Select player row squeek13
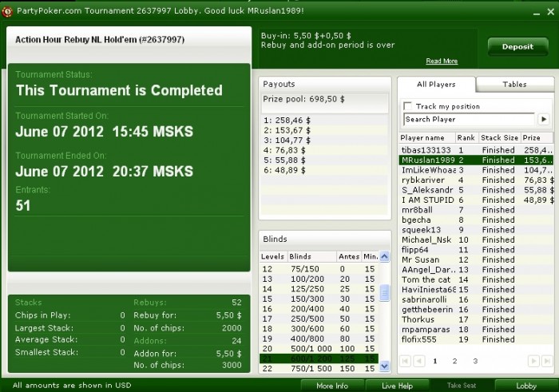Image resolution: width=559 pixels, height=392 pixels. 476,230
